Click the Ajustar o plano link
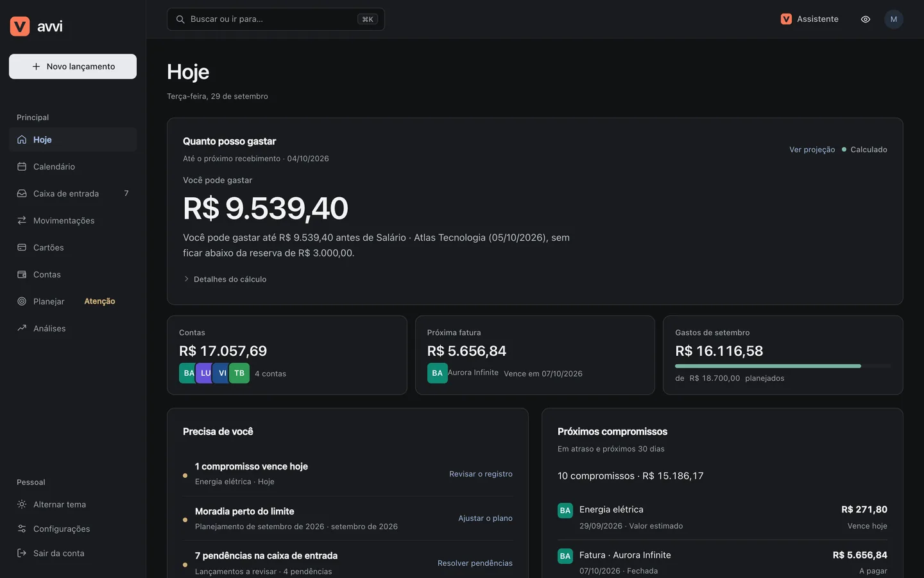Screen dimensions: 924x578 485,518
